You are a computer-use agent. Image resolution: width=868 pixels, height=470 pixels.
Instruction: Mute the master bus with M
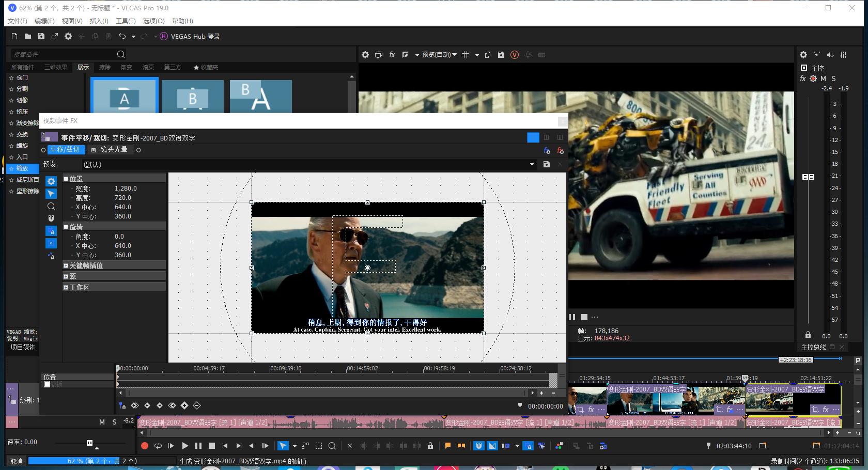[823, 79]
